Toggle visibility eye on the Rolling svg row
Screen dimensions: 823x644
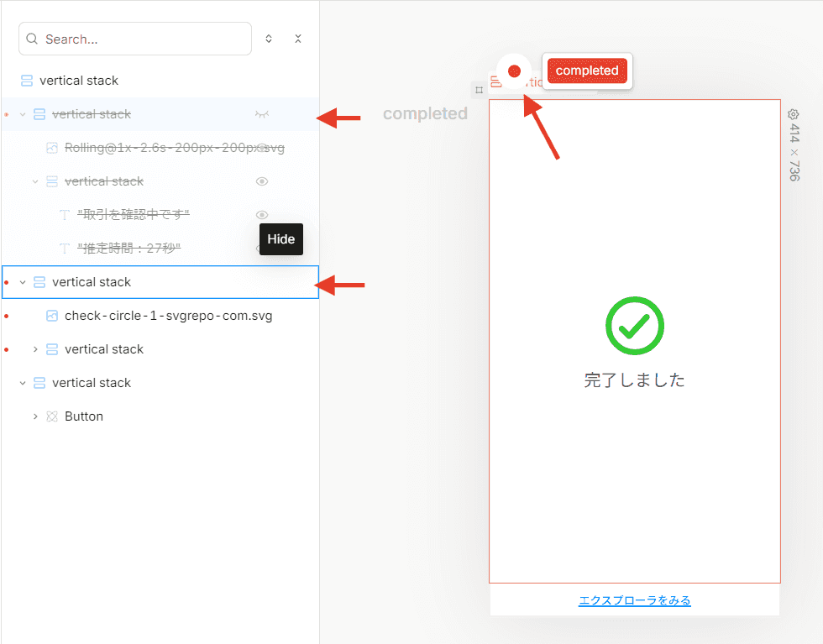262,148
